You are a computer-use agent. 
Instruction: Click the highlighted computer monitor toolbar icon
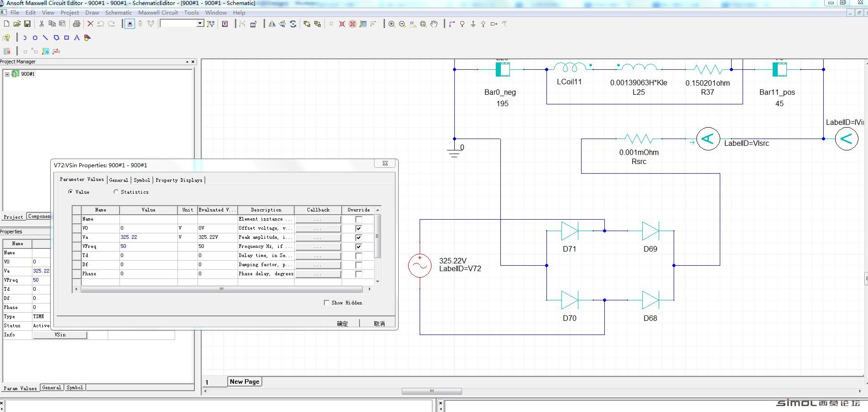(x=130, y=24)
